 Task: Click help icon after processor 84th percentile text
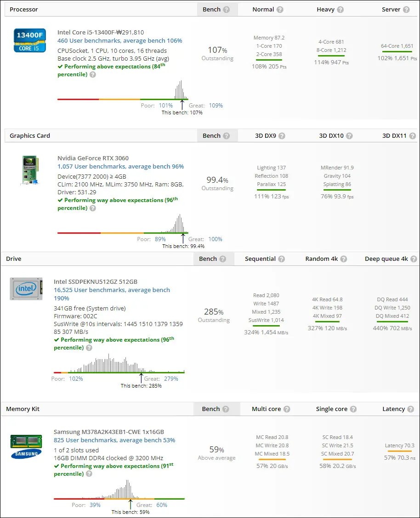click(x=93, y=74)
